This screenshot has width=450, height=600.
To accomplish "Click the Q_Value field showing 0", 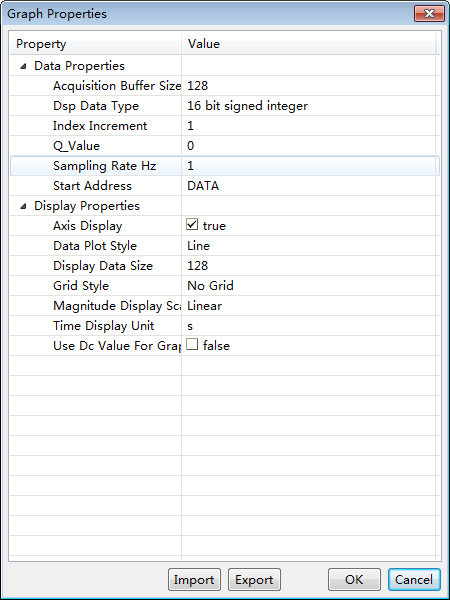I will pos(308,146).
